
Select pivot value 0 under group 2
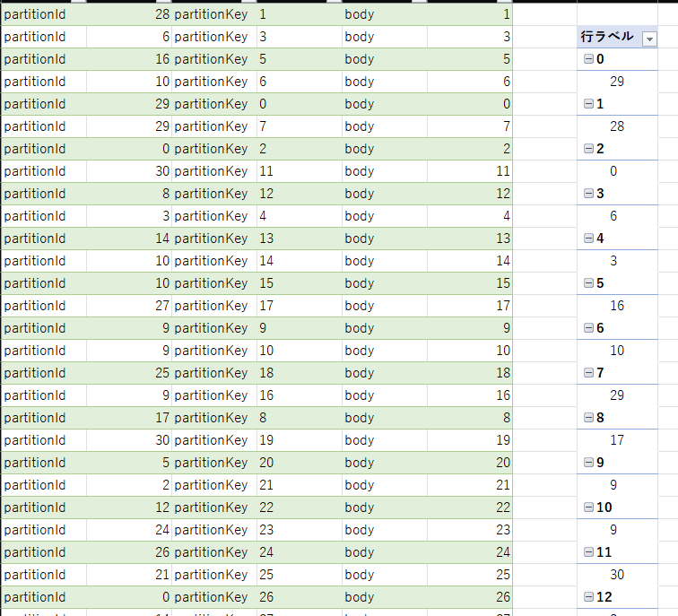(617, 171)
